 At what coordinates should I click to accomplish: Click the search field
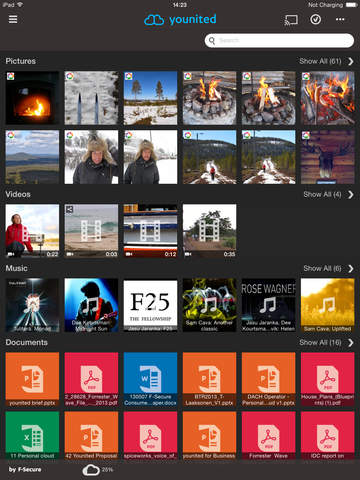coord(279,41)
